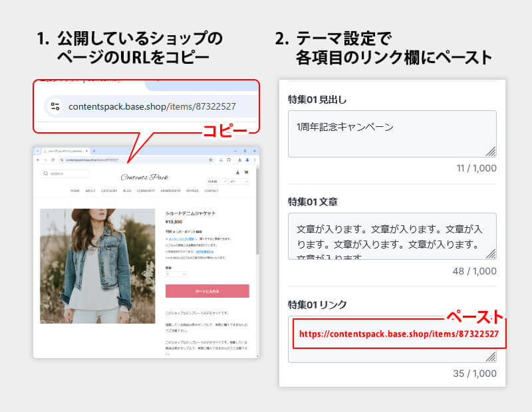The width and height of the screenshot is (532, 412).
Task: Open the ABOUT menu item
Action: click(x=90, y=191)
